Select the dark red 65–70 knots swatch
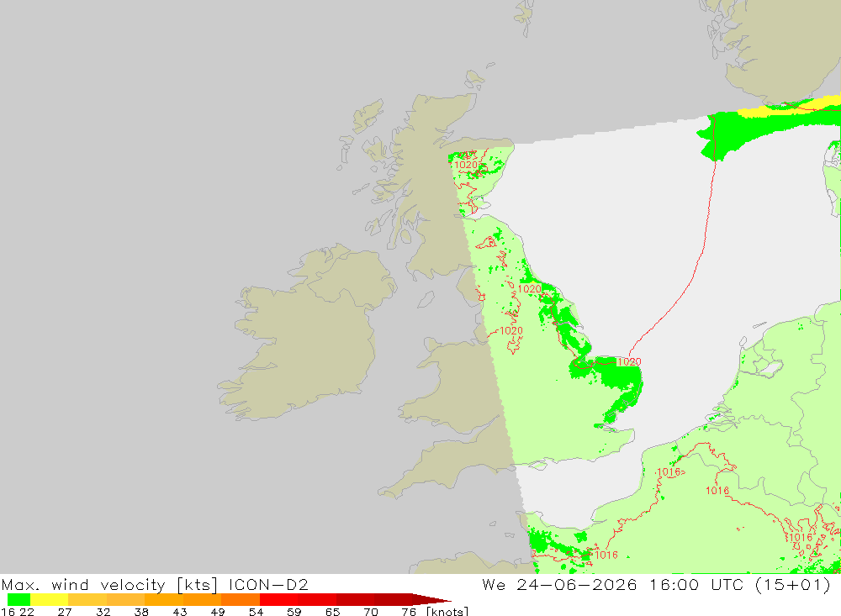This screenshot has width=841, height=616. point(355,599)
